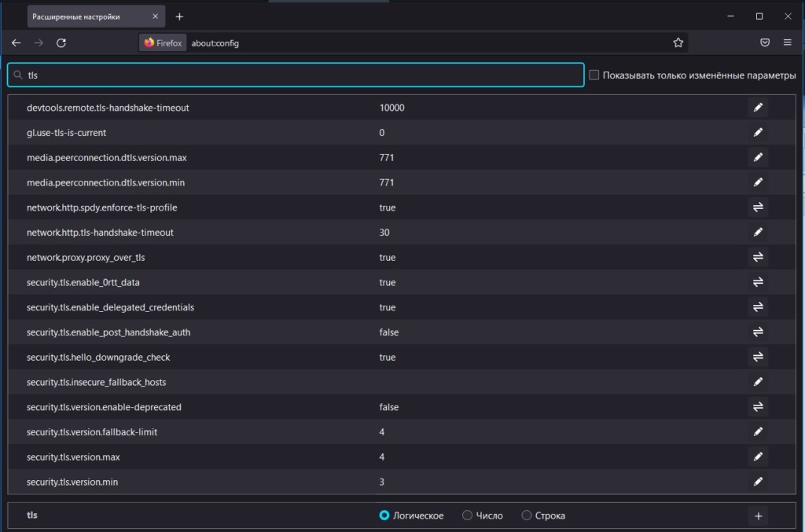The height and width of the screenshot is (532, 805).
Task: Edit security.tls.version.max pencil icon
Action: click(758, 457)
